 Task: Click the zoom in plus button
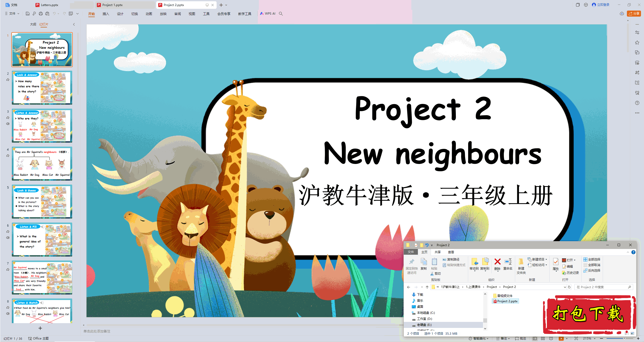click(x=638, y=338)
